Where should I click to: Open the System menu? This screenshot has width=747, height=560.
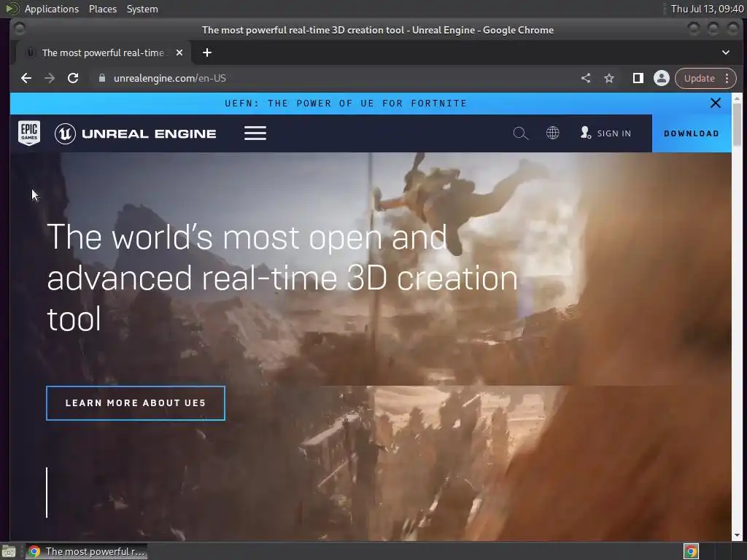click(142, 9)
